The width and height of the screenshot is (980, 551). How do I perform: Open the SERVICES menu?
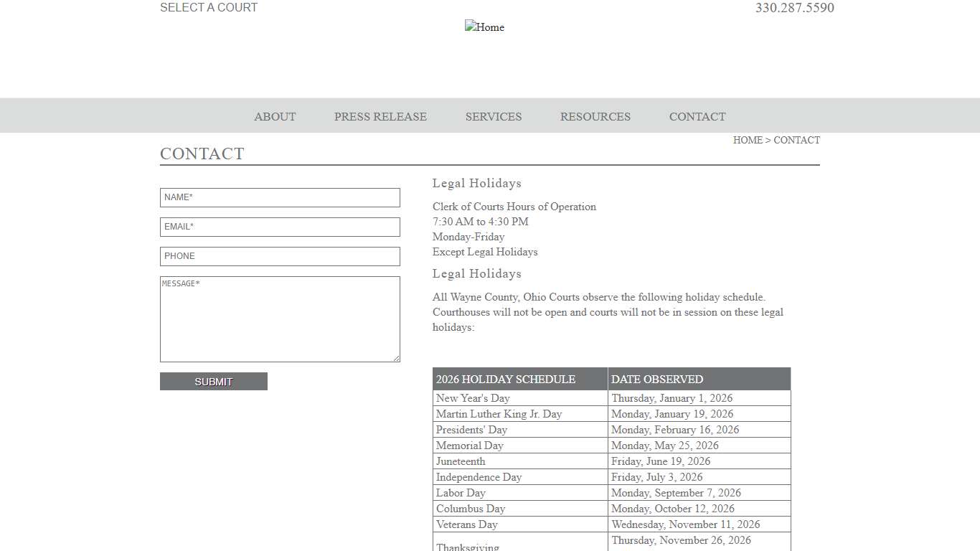[493, 116]
